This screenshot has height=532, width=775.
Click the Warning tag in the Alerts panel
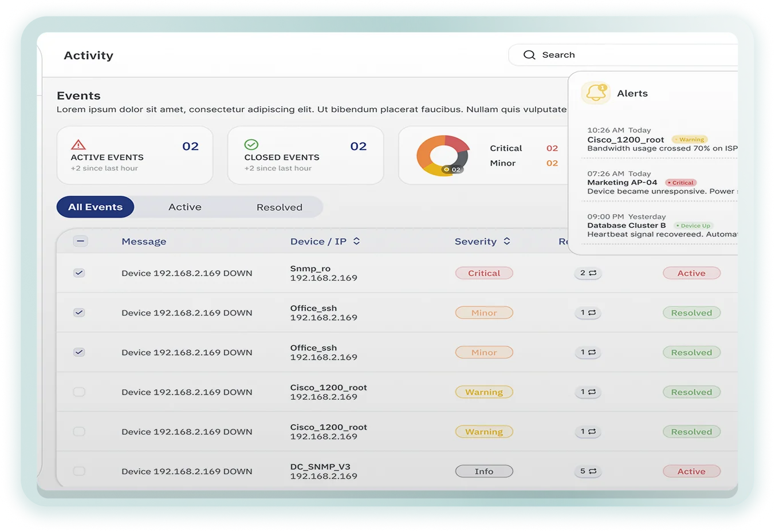coord(690,140)
